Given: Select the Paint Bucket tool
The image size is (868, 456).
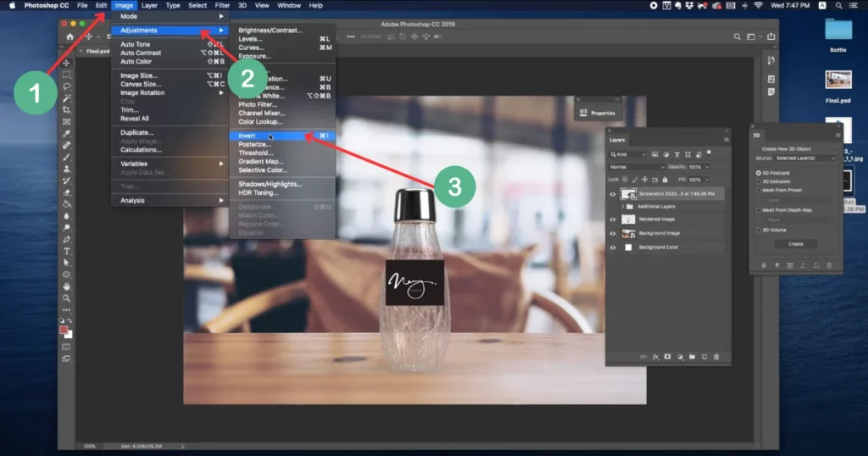Looking at the screenshot, I should pyautogui.click(x=66, y=204).
